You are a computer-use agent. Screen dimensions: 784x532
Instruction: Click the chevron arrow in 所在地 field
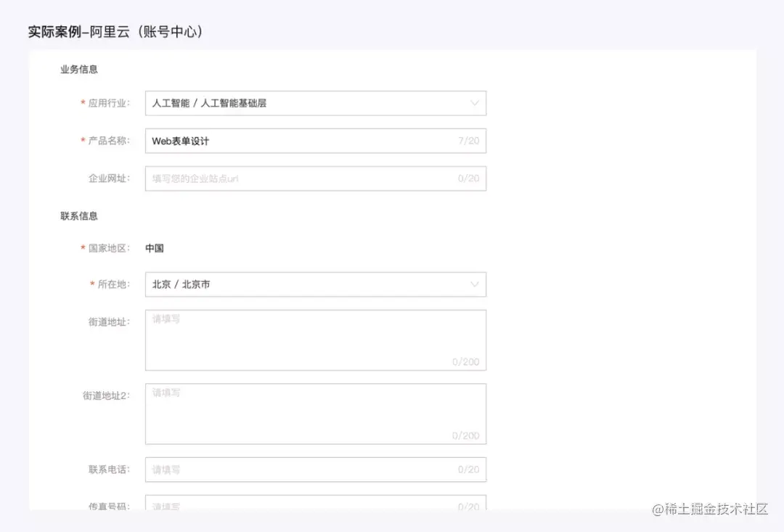(x=474, y=285)
